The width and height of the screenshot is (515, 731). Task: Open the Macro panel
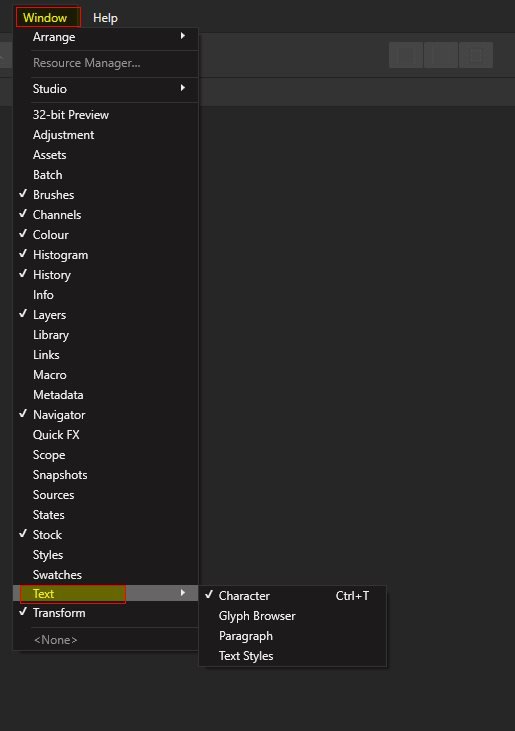105,374
